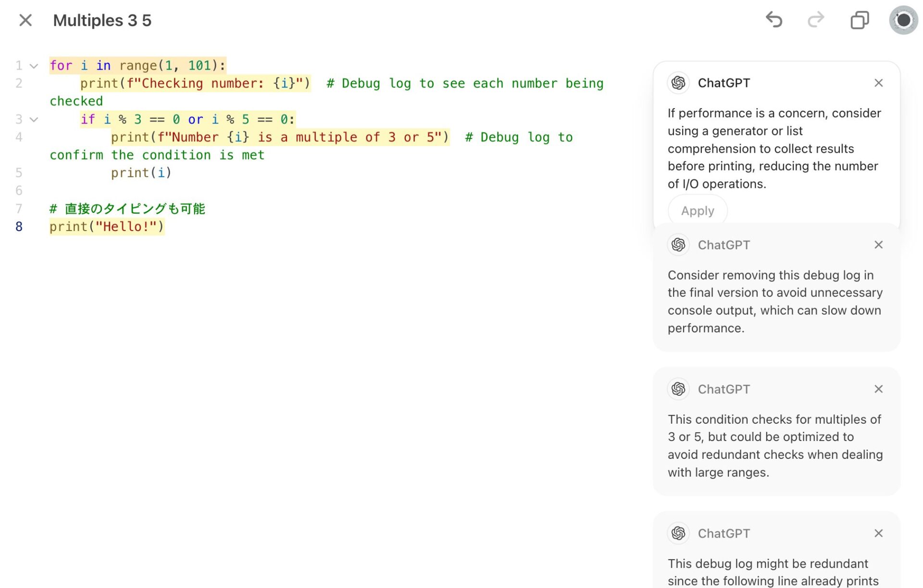This screenshot has height=588, width=923.
Task: Click the redo arrow icon
Action: coord(816,20)
